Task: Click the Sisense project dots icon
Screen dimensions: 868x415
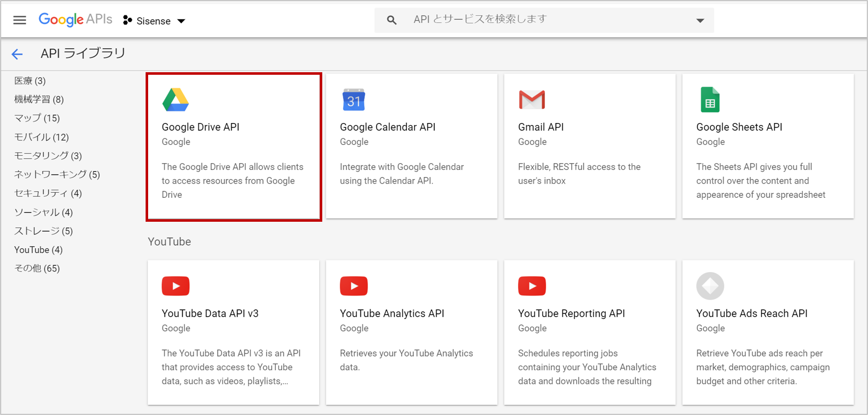Action: click(x=127, y=20)
